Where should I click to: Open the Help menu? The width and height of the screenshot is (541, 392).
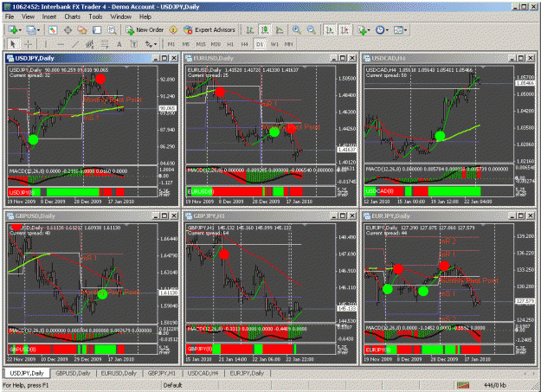pyautogui.click(x=145, y=16)
